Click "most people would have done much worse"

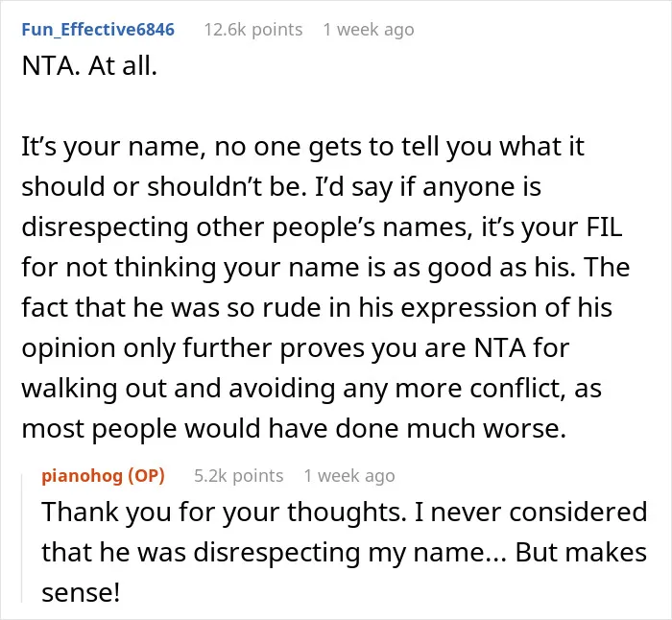(294, 428)
